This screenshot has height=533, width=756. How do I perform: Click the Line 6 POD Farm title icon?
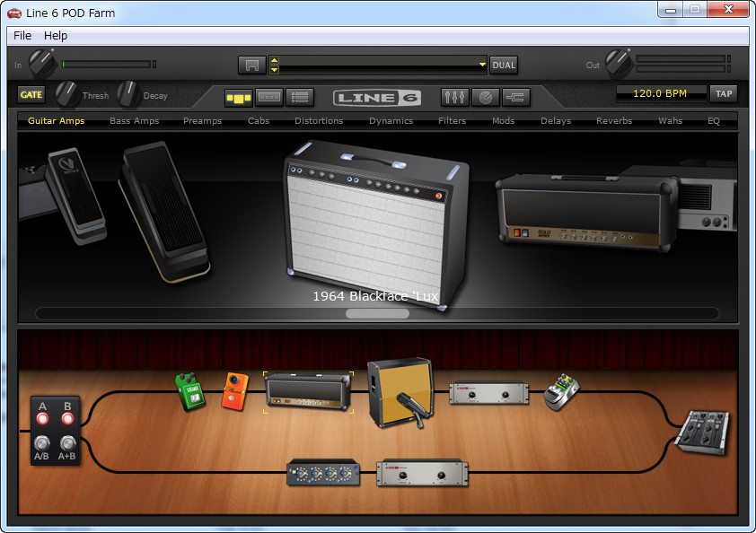[14, 13]
